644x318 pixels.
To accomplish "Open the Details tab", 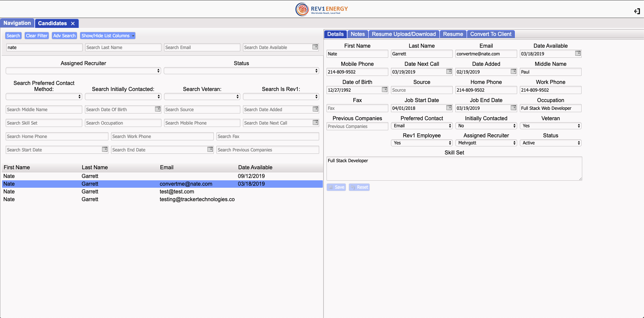I will (x=335, y=34).
